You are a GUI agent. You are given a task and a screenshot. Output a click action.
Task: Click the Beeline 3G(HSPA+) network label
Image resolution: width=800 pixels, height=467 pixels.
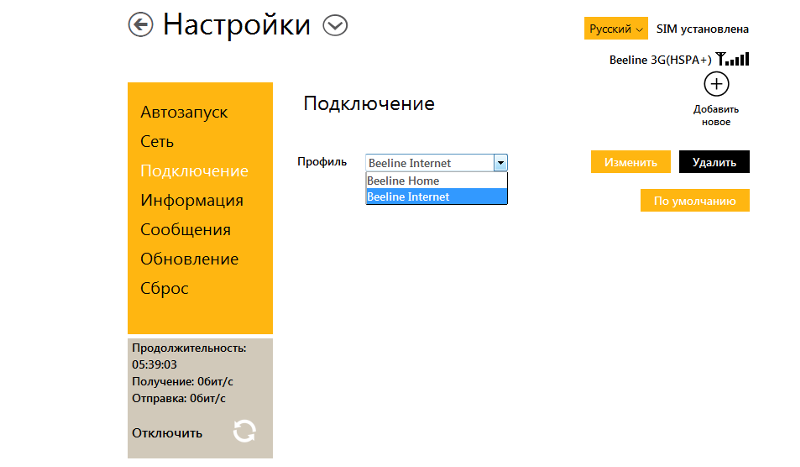[660, 60]
